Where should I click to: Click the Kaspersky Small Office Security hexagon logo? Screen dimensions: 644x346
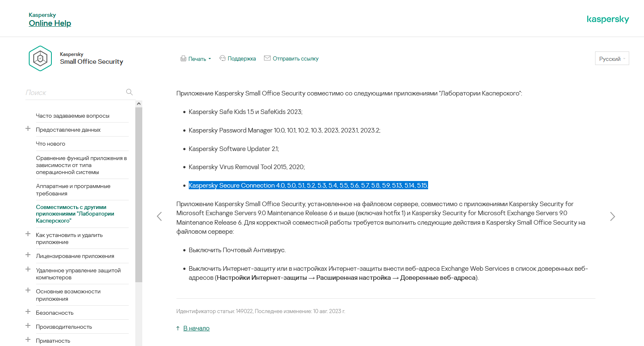40,58
